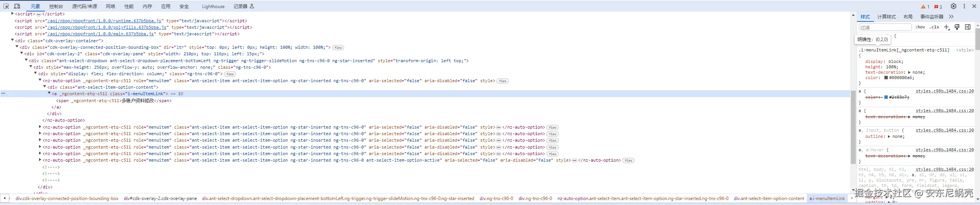This screenshot has height=205, width=980.
Task: Collapse the ant-select-item-option-content div
Action: point(44,87)
